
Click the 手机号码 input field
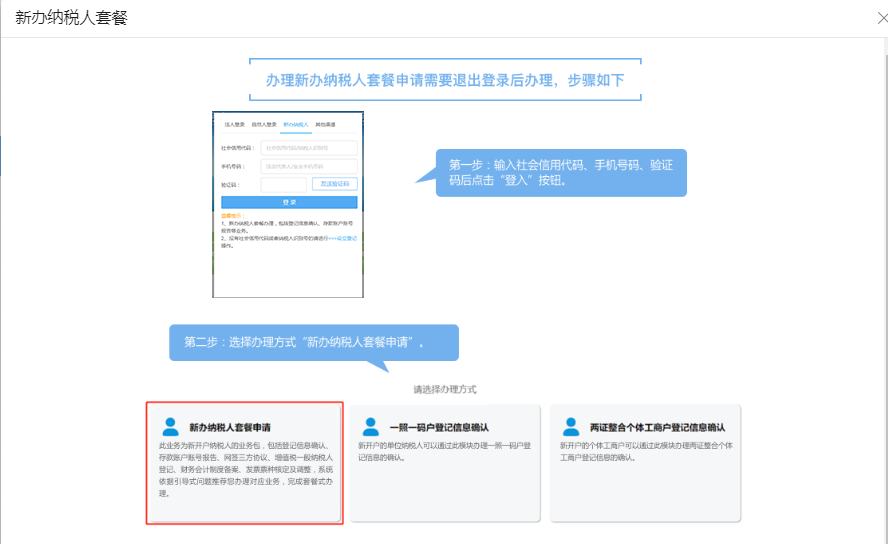point(308,166)
